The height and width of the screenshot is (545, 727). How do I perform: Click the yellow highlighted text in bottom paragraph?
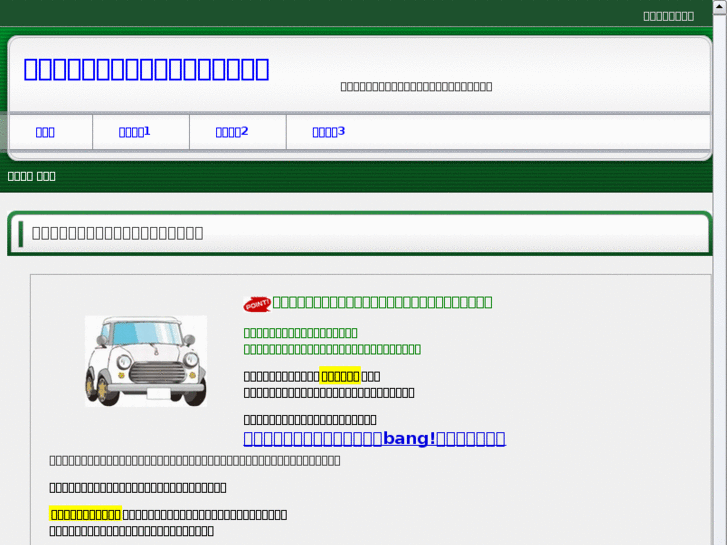(85, 514)
